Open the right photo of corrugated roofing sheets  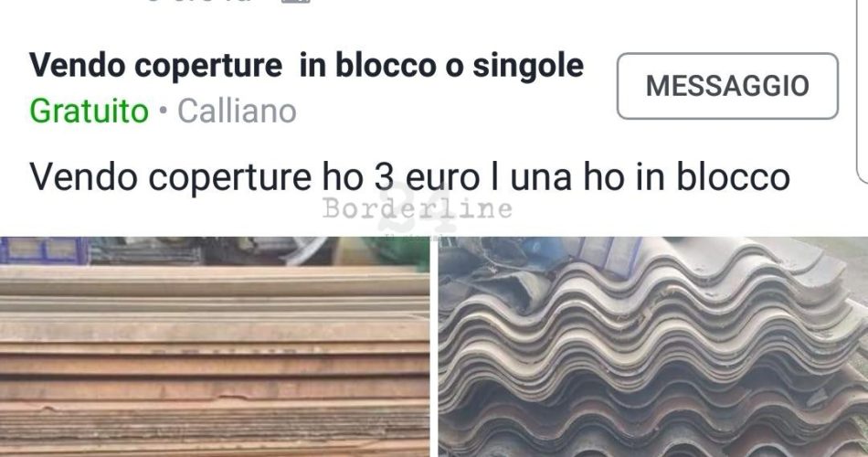click(x=653, y=346)
